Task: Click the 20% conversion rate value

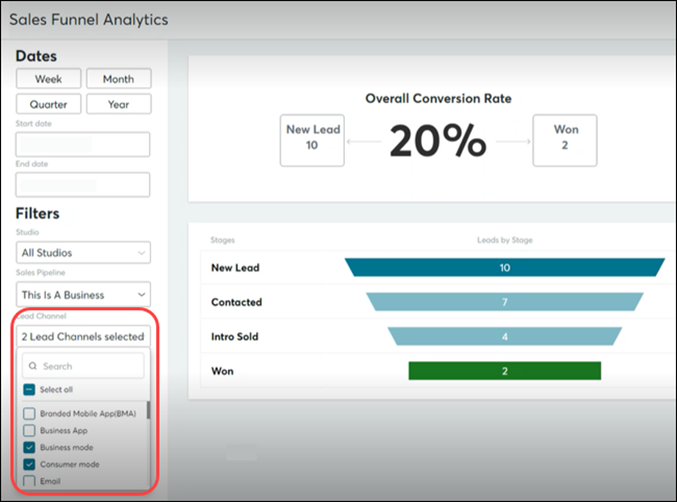Action: coord(438,140)
